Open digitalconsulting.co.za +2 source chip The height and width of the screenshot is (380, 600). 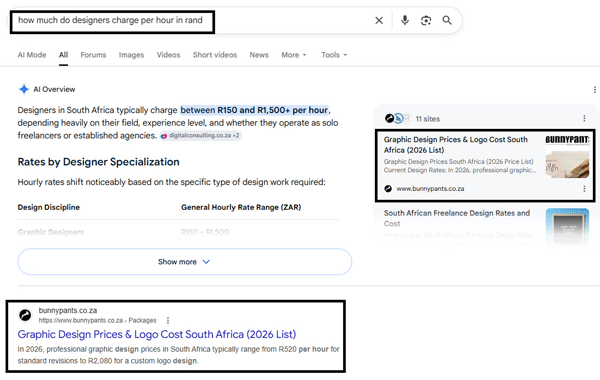(x=201, y=135)
